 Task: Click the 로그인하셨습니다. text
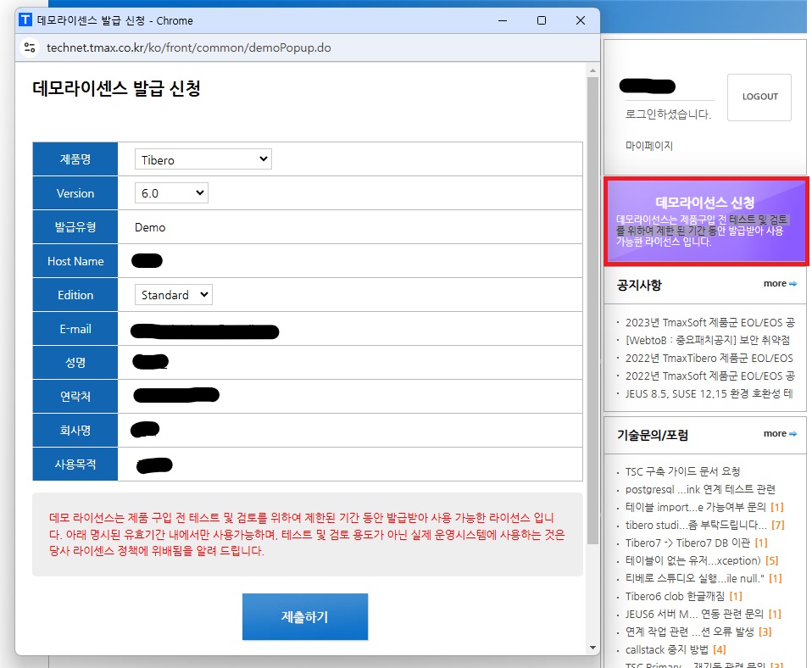668,114
